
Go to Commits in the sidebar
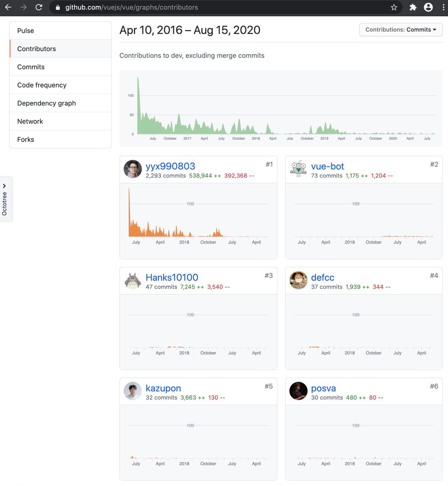coord(60,67)
